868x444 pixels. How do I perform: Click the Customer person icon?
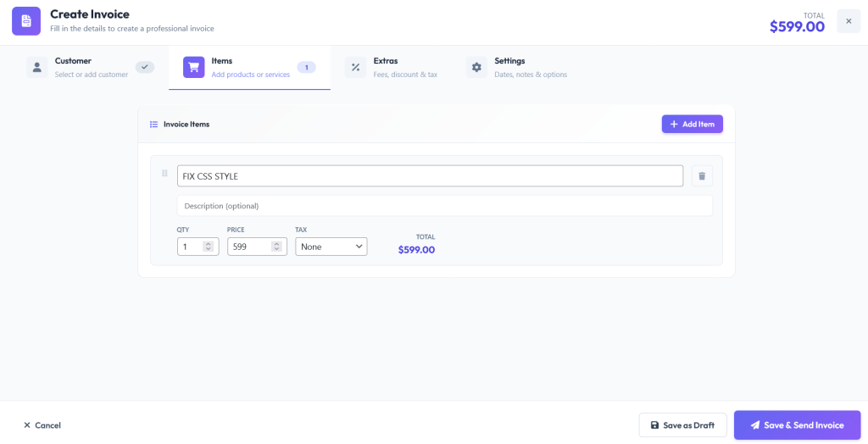point(37,67)
